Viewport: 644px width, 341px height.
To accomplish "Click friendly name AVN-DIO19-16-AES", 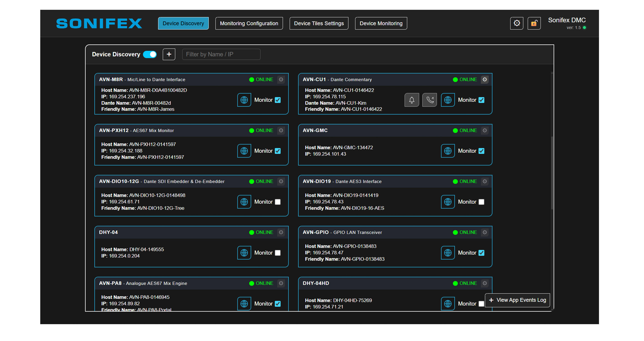I will [x=363, y=208].
